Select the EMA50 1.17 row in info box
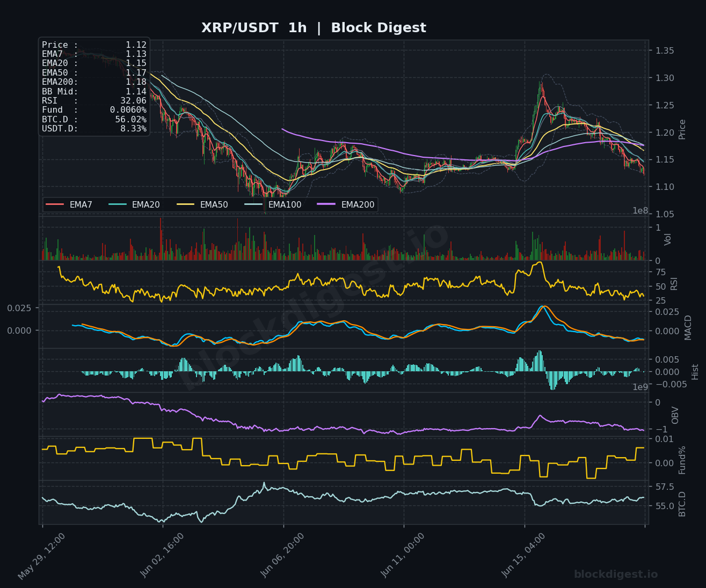The width and height of the screenshot is (706, 588). click(94, 73)
